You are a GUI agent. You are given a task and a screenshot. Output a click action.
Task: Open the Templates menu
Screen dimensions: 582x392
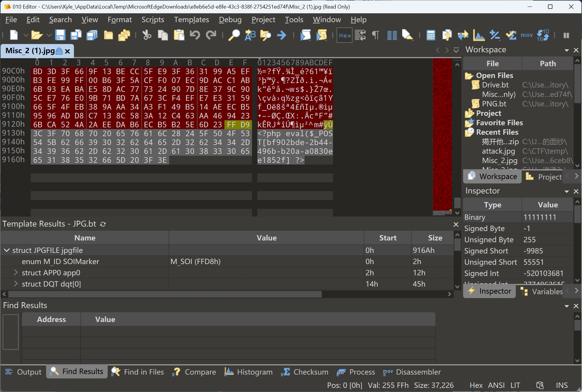coord(191,19)
